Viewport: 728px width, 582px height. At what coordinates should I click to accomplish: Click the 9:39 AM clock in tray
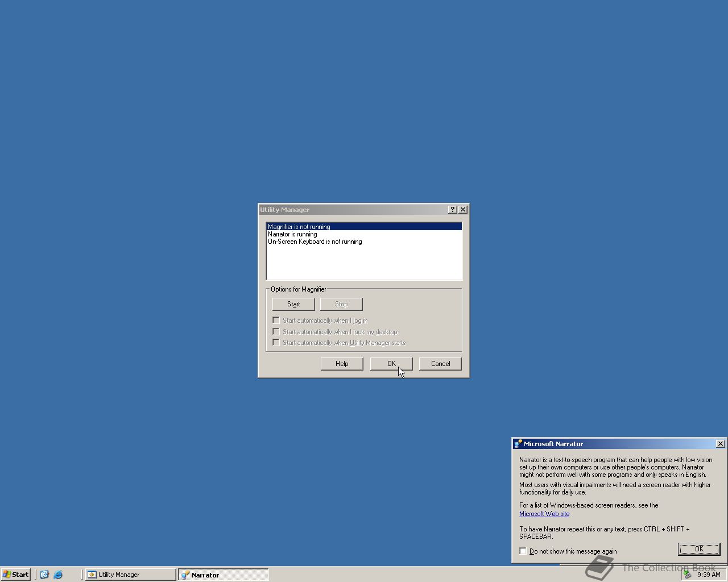click(709, 575)
